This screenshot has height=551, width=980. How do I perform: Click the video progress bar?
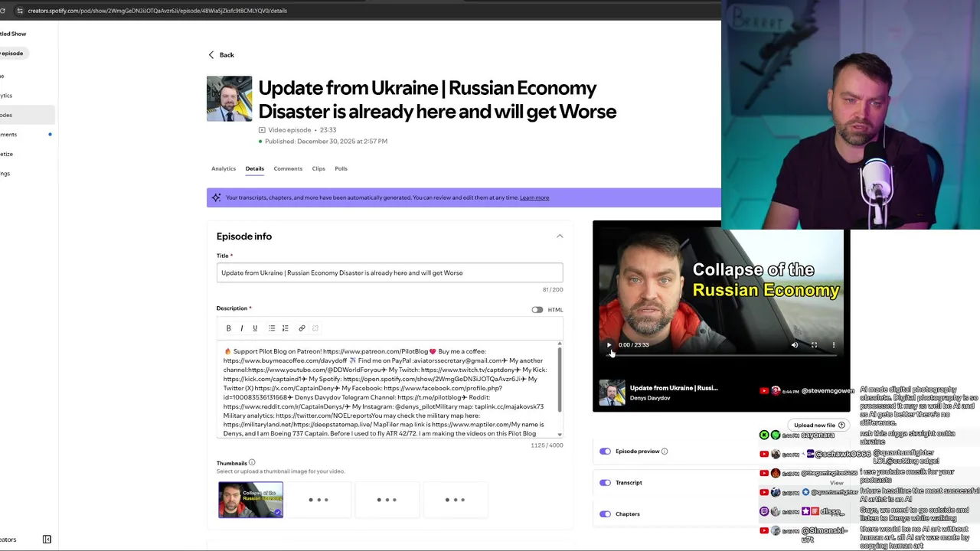pyautogui.click(x=721, y=356)
